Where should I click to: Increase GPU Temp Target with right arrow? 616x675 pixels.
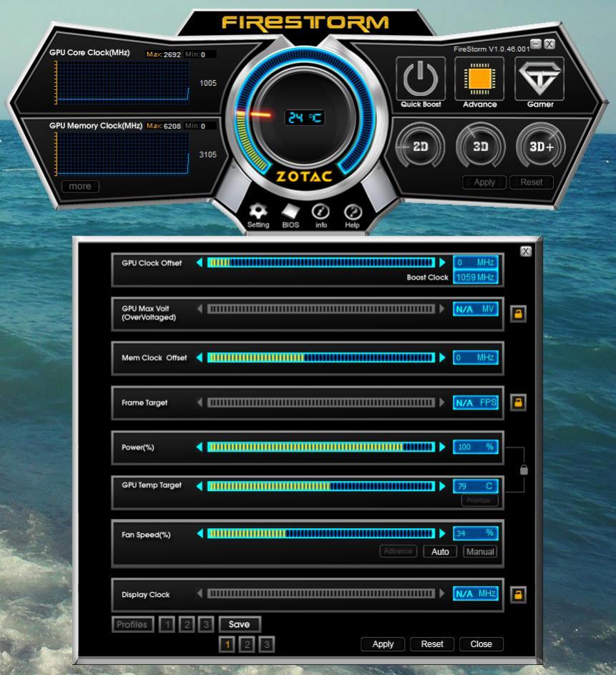442,486
